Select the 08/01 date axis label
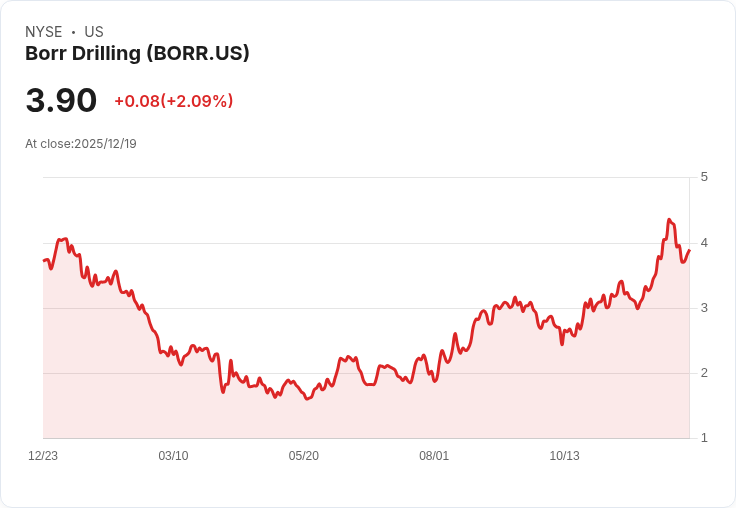 click(434, 455)
